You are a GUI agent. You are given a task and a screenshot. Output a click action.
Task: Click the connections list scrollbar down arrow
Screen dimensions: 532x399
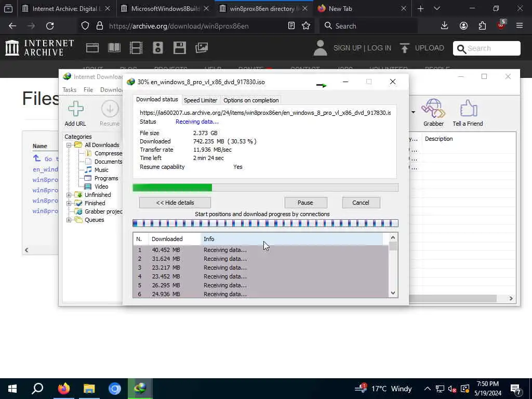(393, 293)
